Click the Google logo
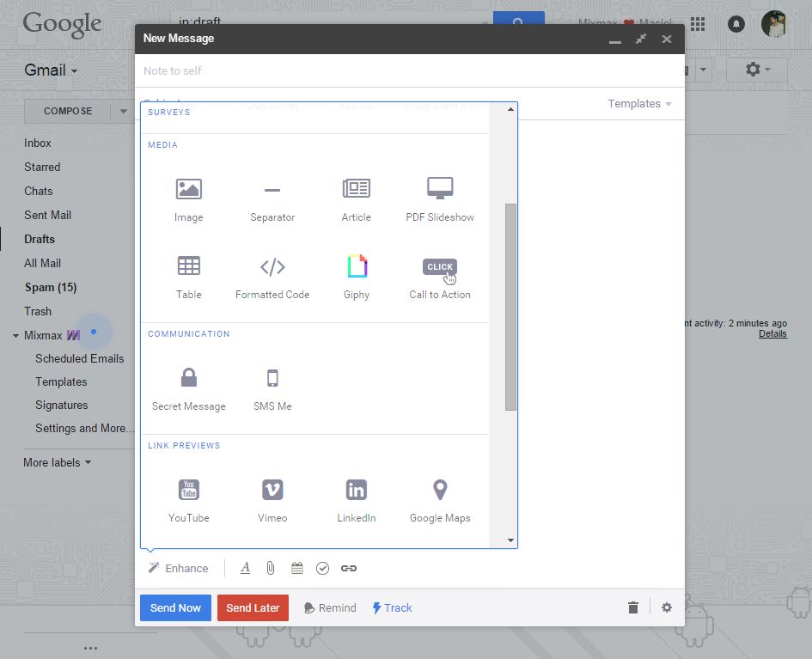This screenshot has height=659, width=812. pos(62,25)
